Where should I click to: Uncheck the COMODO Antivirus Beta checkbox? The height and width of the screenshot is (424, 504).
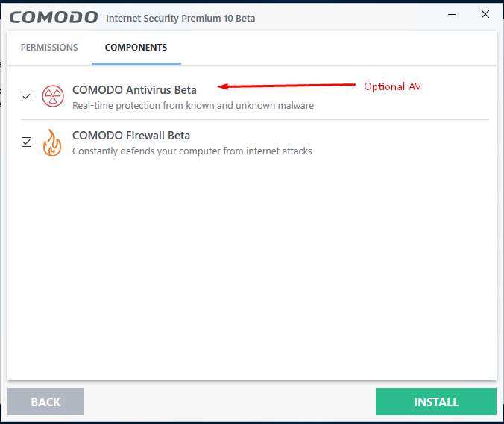pos(27,96)
